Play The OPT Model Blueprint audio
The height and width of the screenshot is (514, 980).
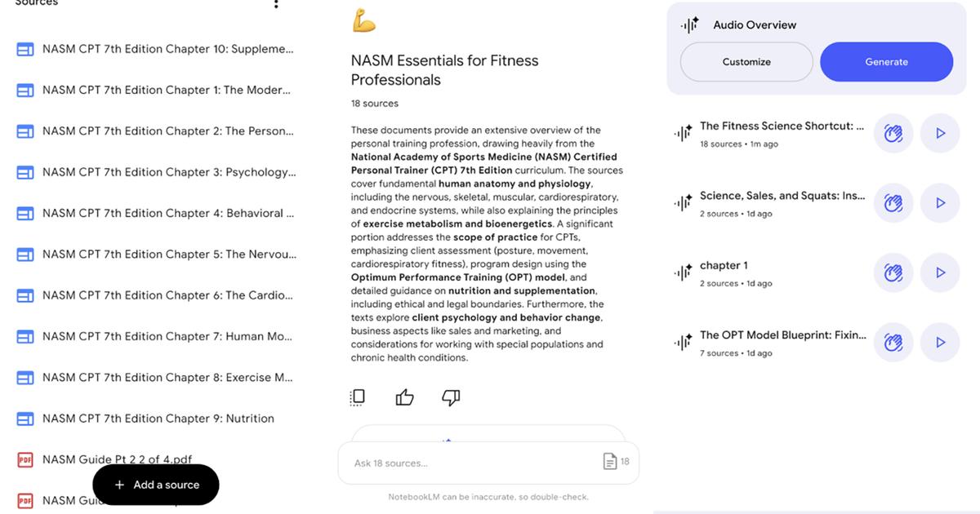pos(940,343)
